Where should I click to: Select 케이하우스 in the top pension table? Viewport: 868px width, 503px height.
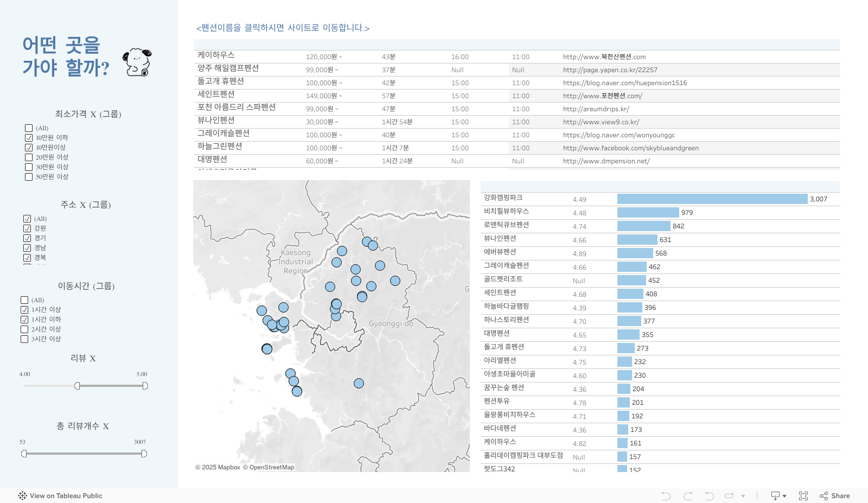[x=216, y=55]
